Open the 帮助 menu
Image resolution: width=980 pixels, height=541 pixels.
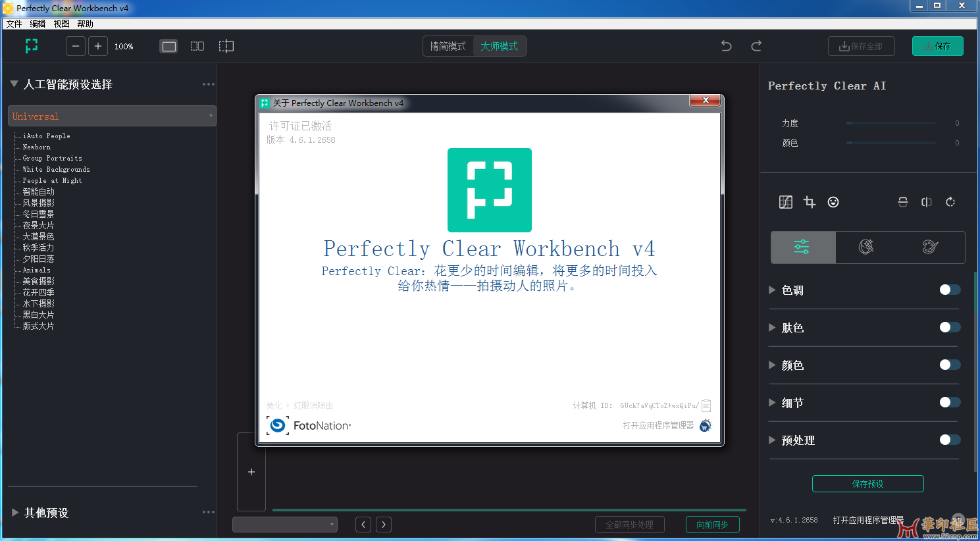[x=85, y=24]
